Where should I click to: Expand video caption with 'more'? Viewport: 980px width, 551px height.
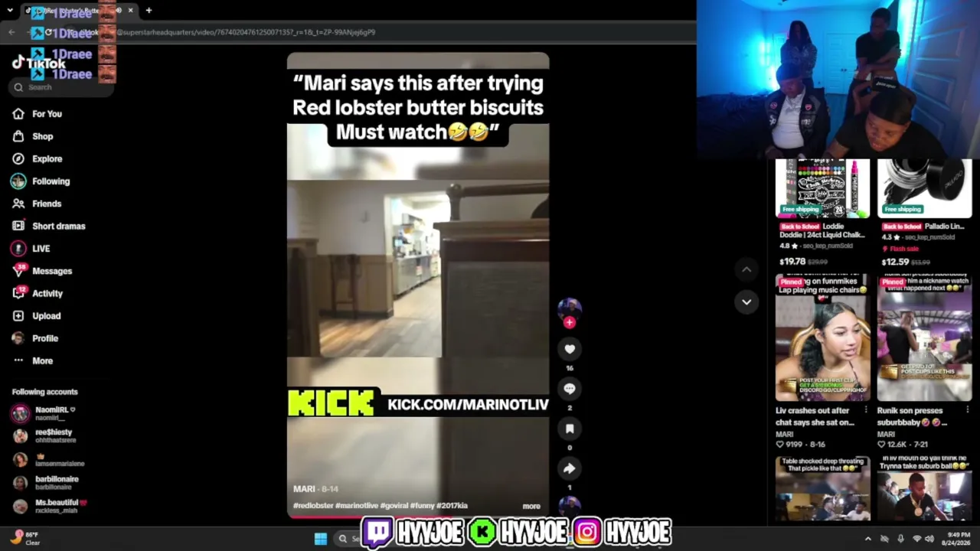tap(531, 506)
